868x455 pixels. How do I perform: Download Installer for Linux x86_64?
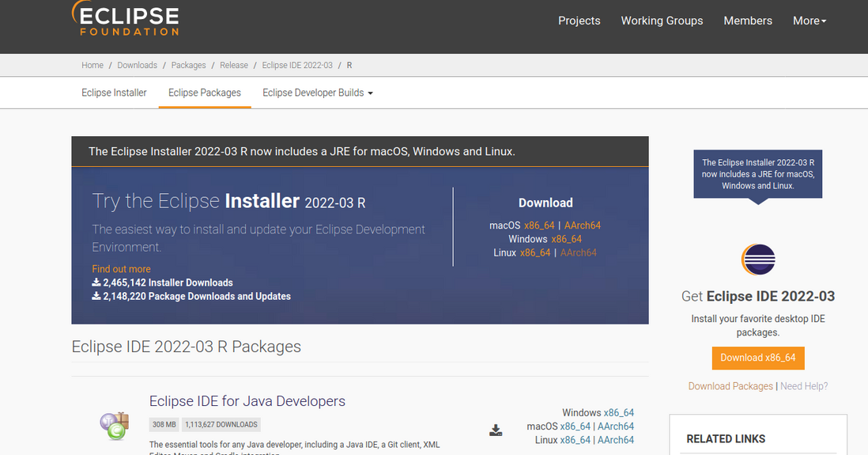pos(534,252)
